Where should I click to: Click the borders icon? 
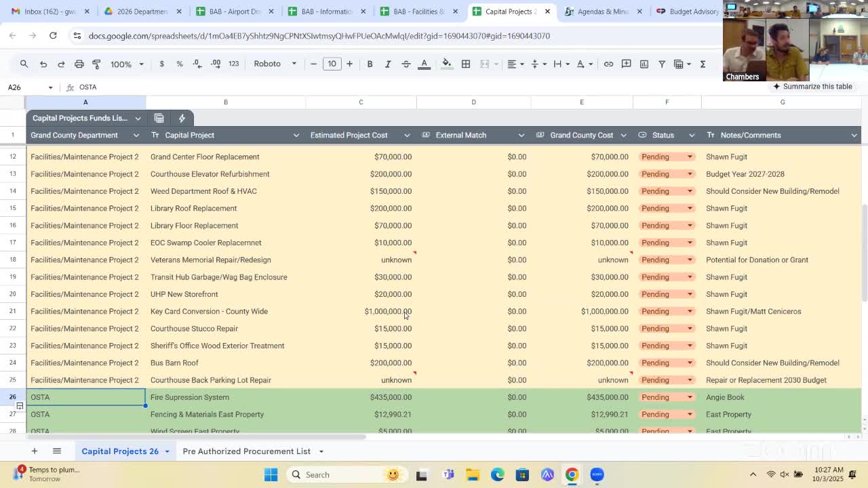click(x=466, y=64)
